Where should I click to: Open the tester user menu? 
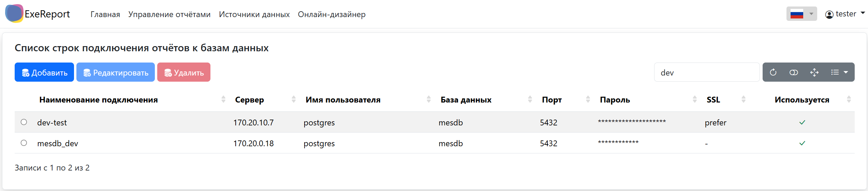[x=845, y=14]
